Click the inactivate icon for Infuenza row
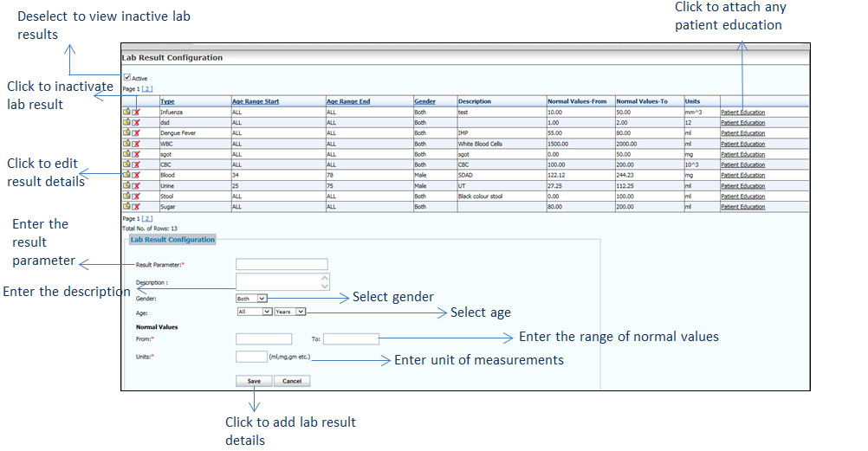This screenshot has width=868, height=451. (136, 113)
